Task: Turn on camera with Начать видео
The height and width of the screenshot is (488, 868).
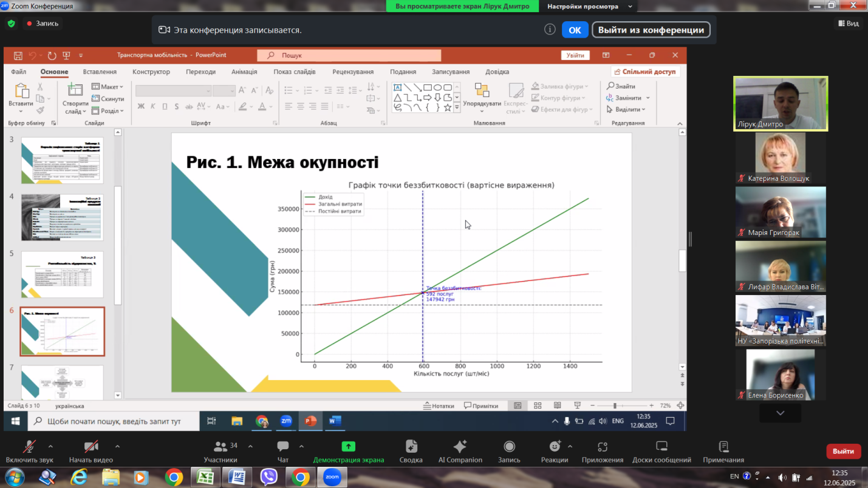Action: click(x=91, y=447)
